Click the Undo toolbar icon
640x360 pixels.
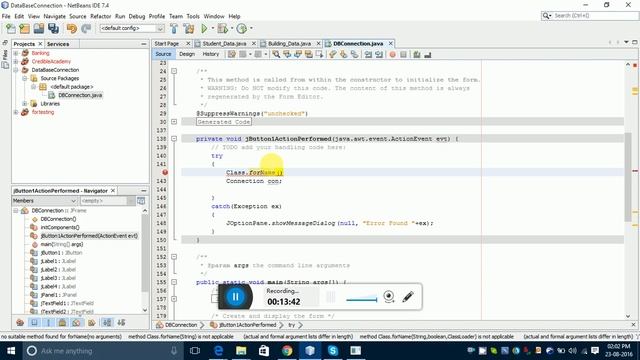[x=72, y=28]
